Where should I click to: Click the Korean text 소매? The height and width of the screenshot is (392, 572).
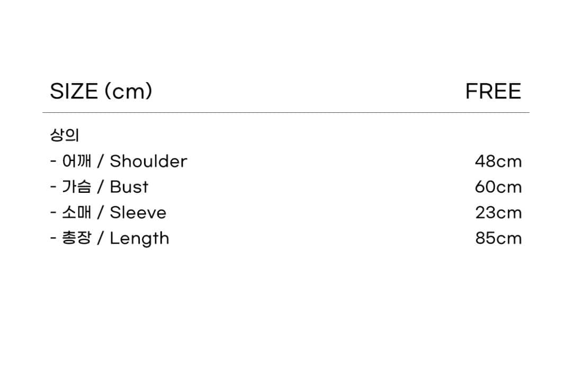pos(77,212)
